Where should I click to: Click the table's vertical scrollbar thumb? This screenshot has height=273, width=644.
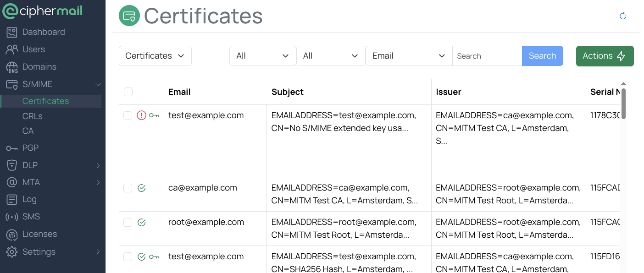click(x=623, y=103)
